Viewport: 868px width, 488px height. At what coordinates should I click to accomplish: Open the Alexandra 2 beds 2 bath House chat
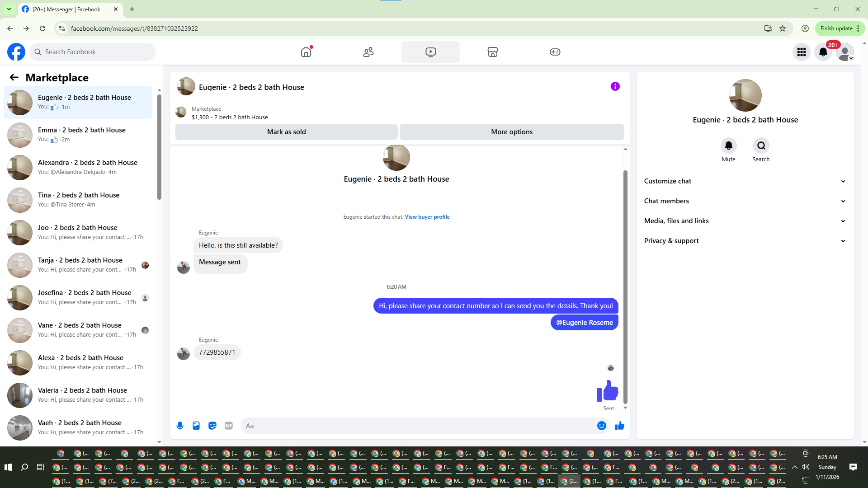click(78, 167)
